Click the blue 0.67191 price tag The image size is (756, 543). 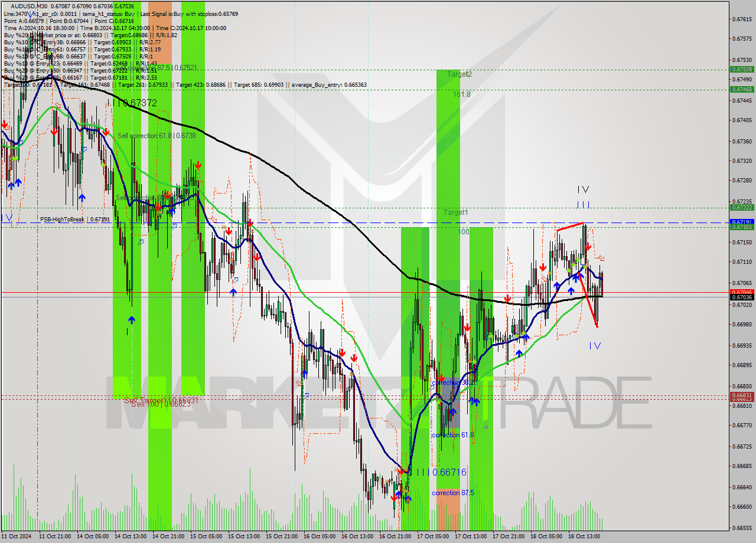click(x=742, y=222)
